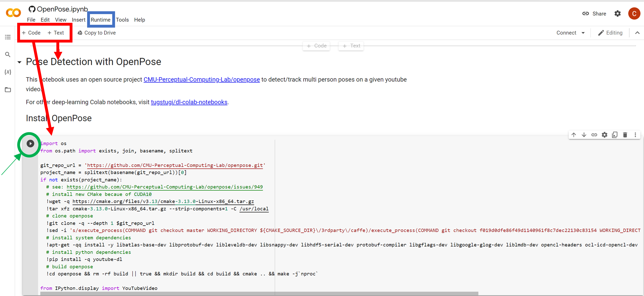Click the '# install python dependencies' comment
This screenshot has width=644, height=296.
coord(89,252)
